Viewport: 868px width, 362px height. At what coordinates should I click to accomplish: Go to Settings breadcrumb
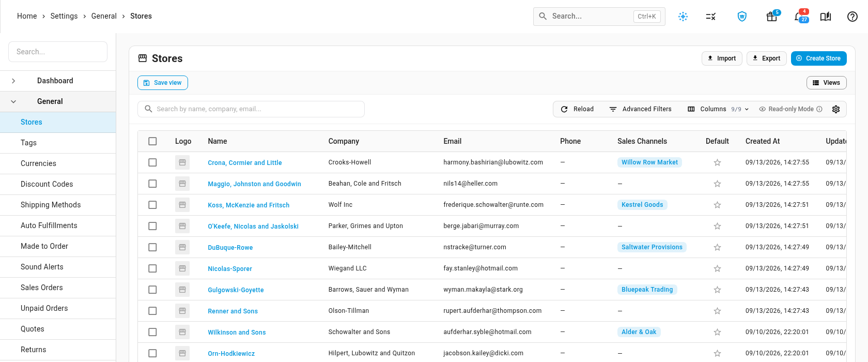pos(64,16)
